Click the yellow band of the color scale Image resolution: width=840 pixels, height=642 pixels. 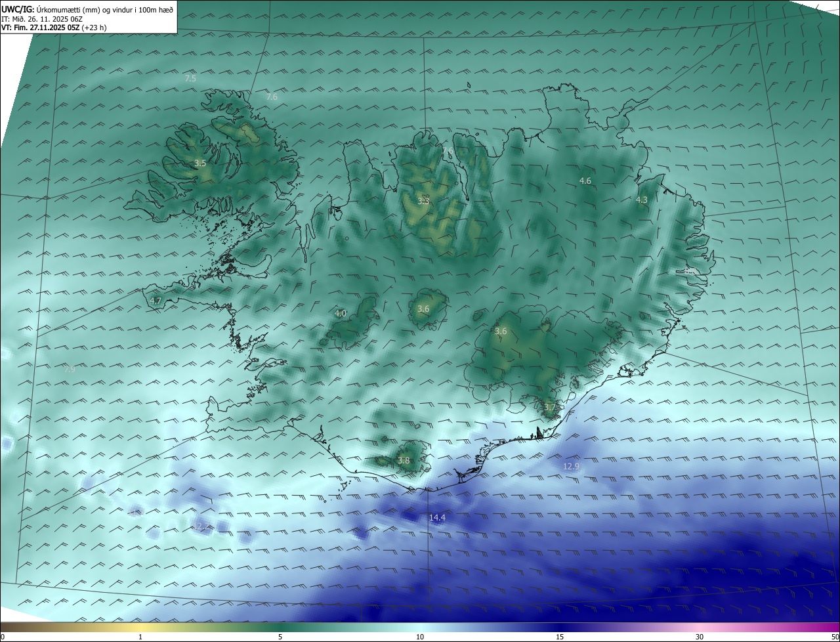140,628
